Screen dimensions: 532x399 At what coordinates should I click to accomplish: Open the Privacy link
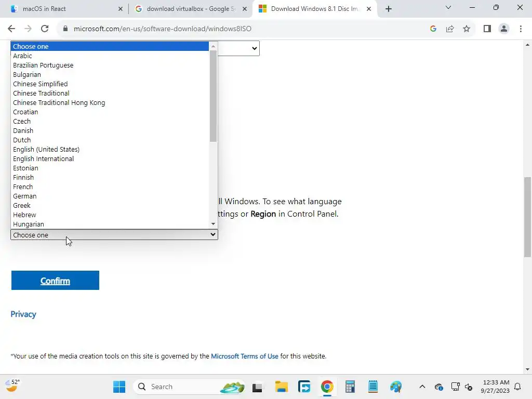click(23, 314)
